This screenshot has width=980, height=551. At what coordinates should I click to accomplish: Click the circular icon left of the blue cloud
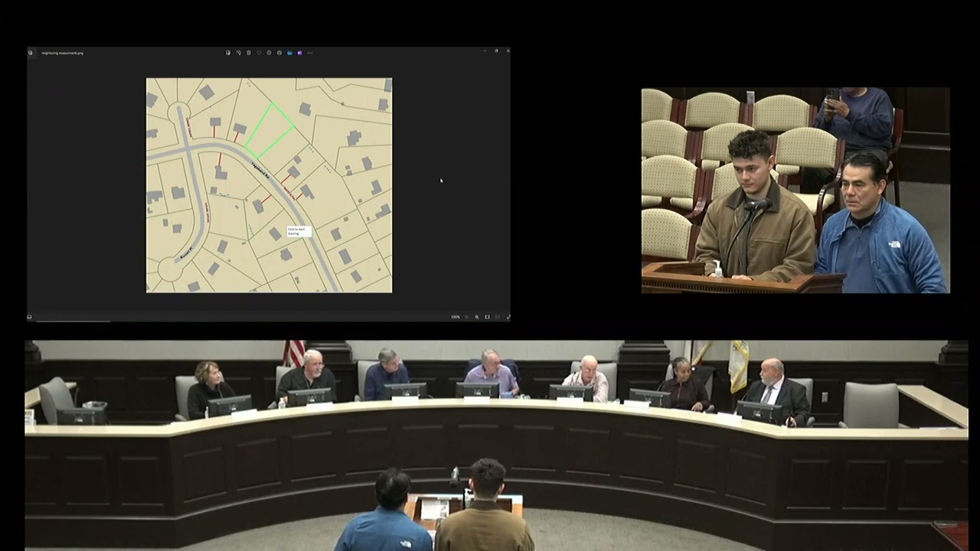tap(279, 53)
